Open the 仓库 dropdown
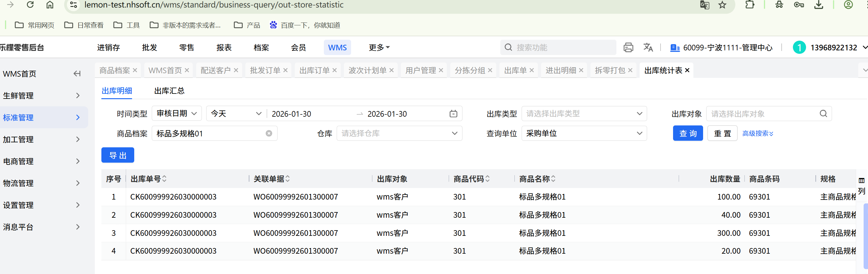The height and width of the screenshot is (274, 868). tap(399, 134)
